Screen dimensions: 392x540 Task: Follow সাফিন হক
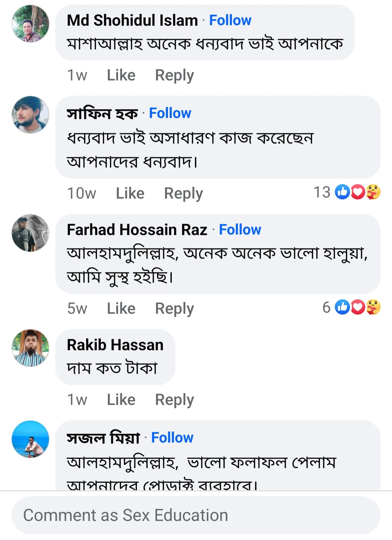point(170,113)
